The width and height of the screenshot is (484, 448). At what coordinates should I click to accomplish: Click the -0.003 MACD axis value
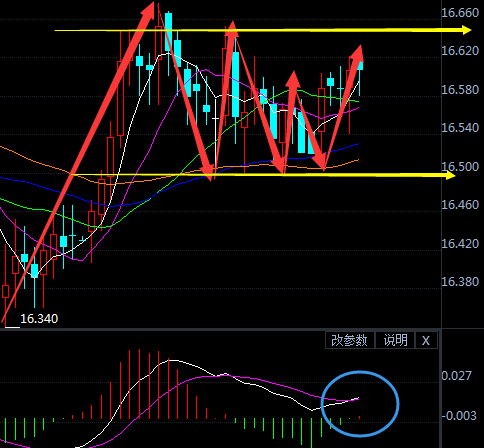pos(459,416)
